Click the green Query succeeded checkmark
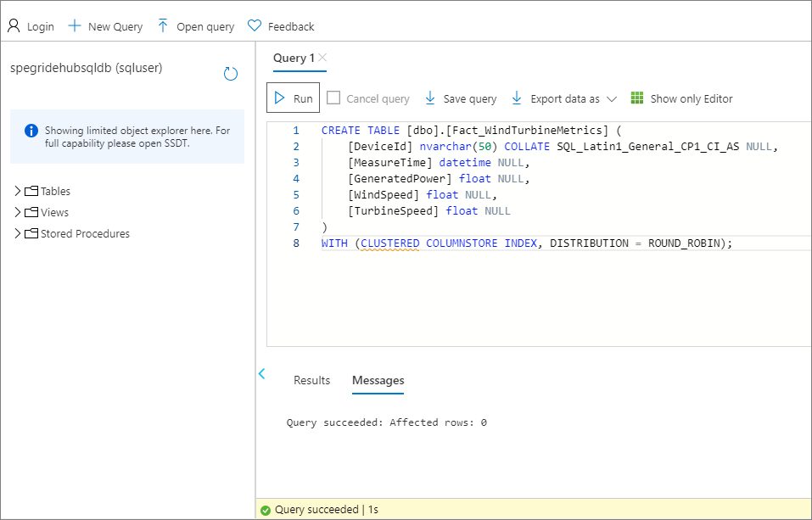This screenshot has height=520, width=812. (x=266, y=510)
